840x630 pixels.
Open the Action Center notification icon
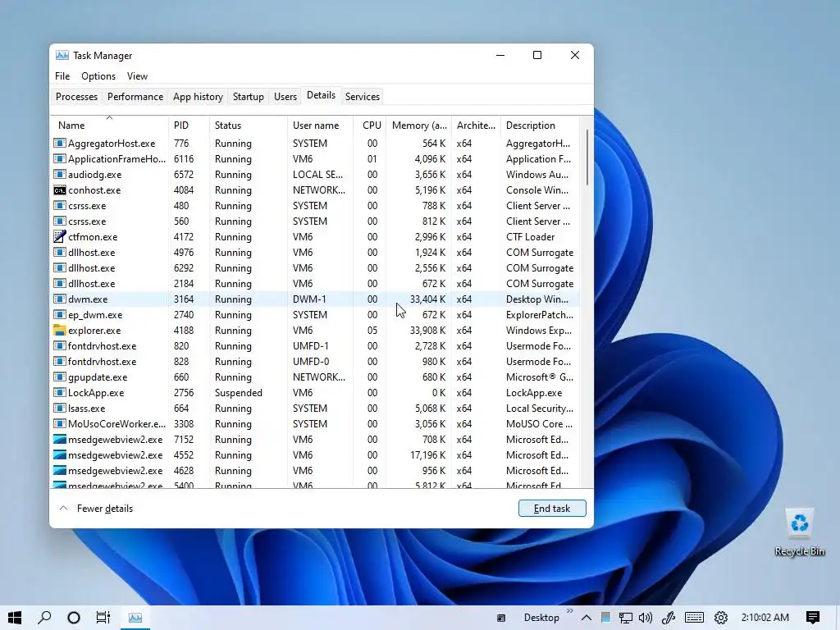pos(813,618)
